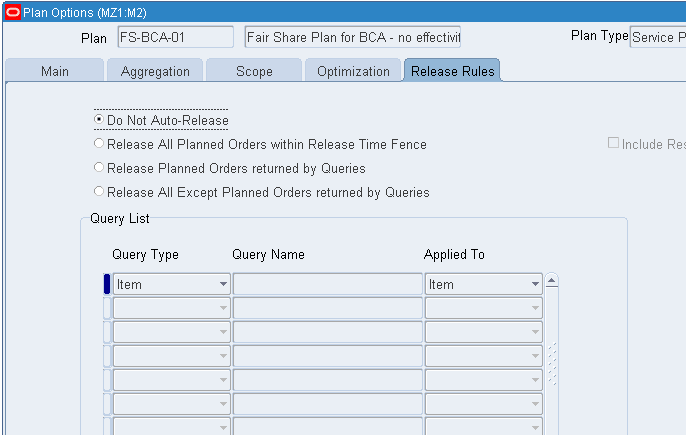Click the Plan field containing FS-BCA-01

[x=175, y=37]
